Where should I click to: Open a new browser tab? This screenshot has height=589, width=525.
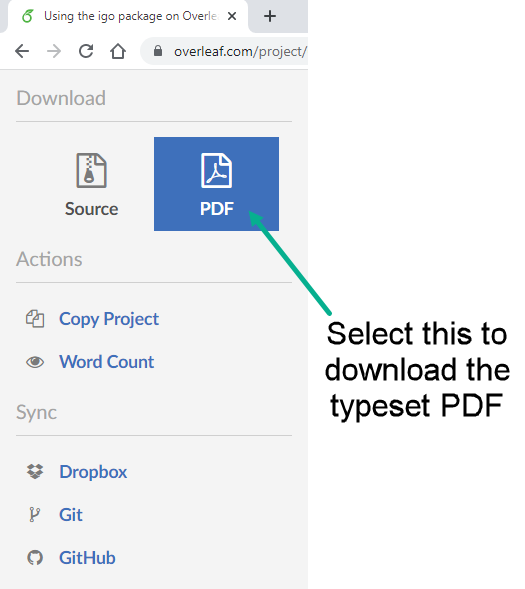click(270, 16)
